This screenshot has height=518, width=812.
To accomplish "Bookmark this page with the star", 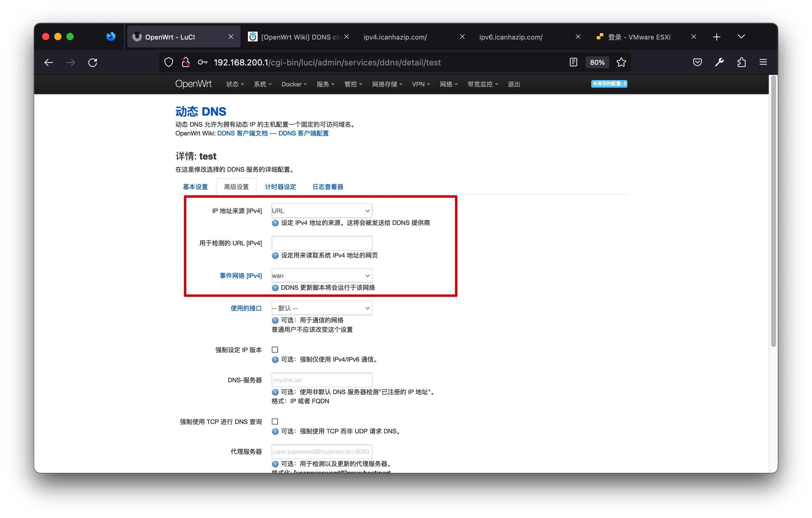I will click(621, 62).
